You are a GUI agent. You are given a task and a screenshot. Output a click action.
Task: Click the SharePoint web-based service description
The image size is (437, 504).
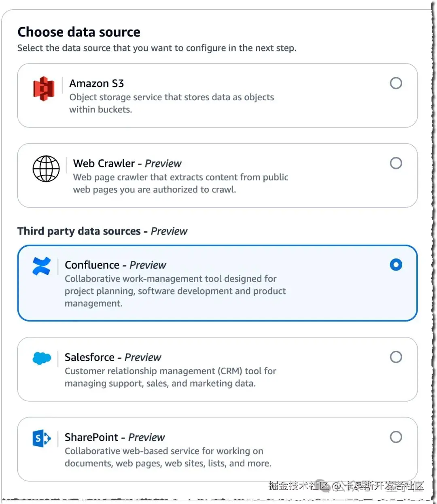click(x=168, y=457)
